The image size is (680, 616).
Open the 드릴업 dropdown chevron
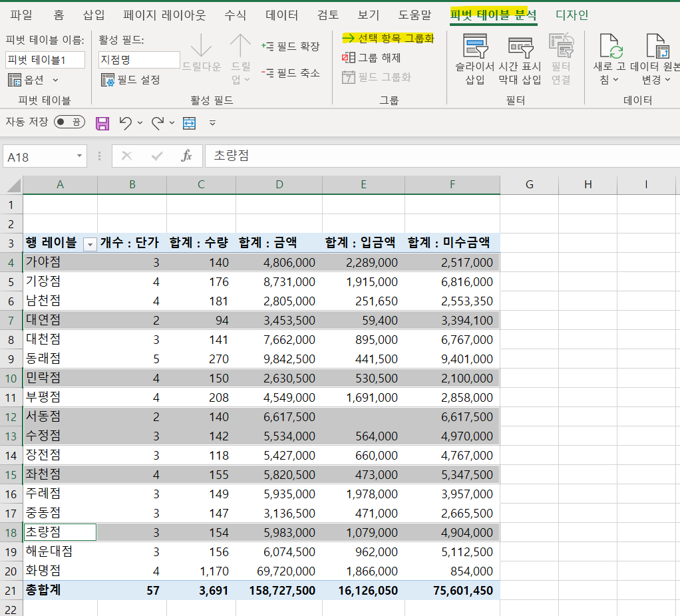click(248, 80)
